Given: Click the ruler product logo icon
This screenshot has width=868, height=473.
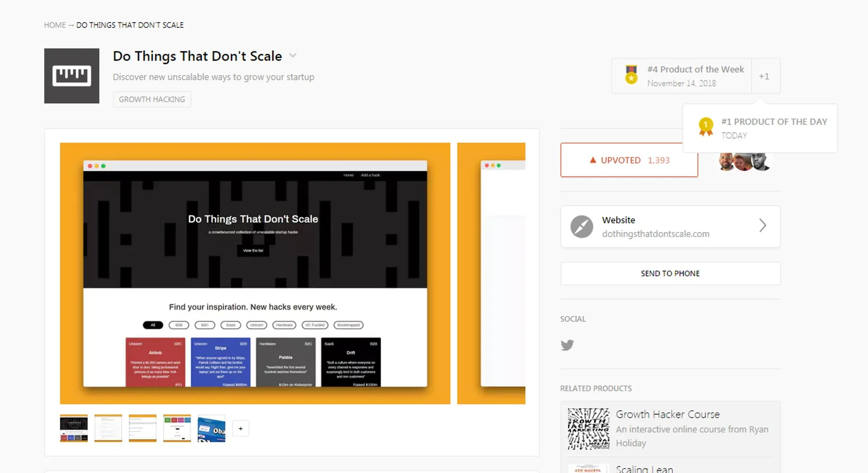Looking at the screenshot, I should coord(71,76).
